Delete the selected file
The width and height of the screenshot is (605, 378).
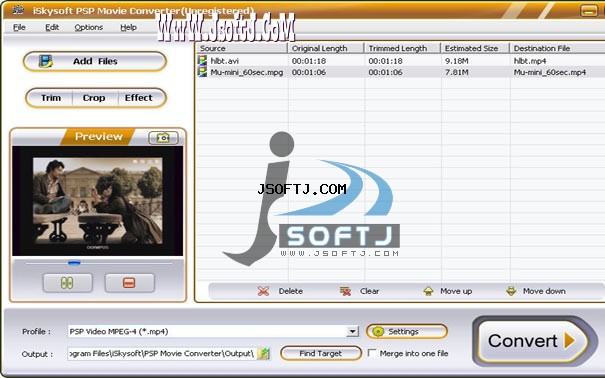pos(281,291)
